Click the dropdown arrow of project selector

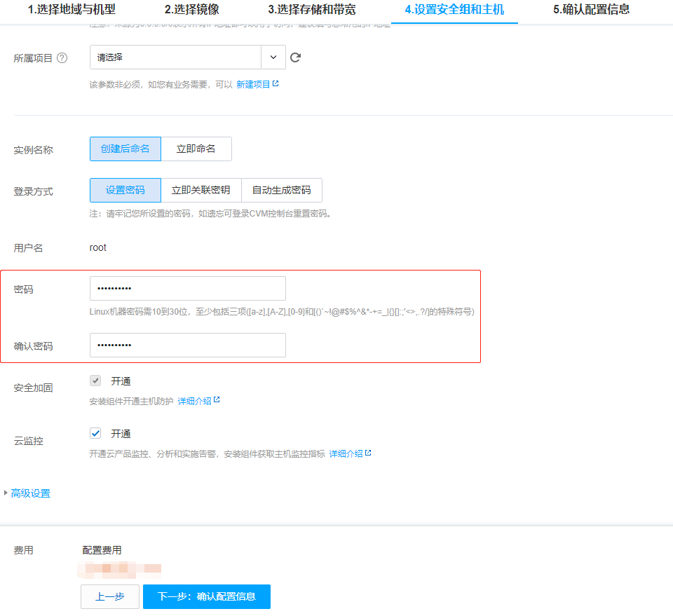tap(273, 57)
